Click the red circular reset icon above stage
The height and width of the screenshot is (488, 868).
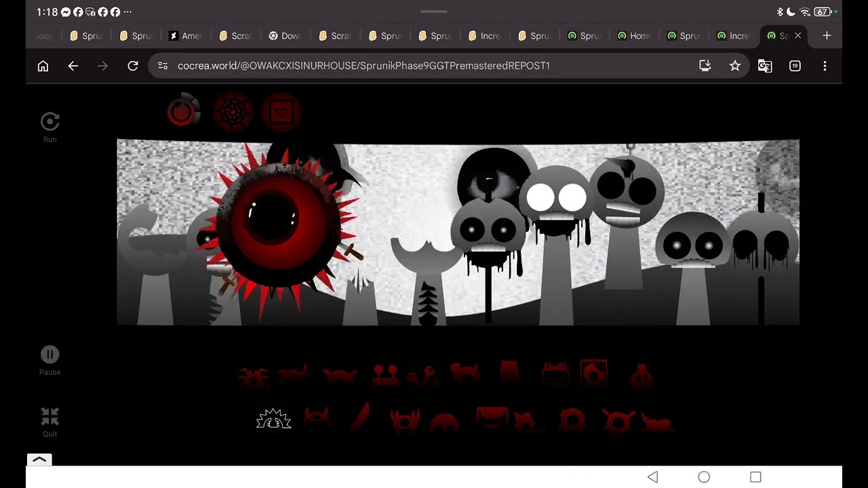pyautogui.click(x=183, y=112)
